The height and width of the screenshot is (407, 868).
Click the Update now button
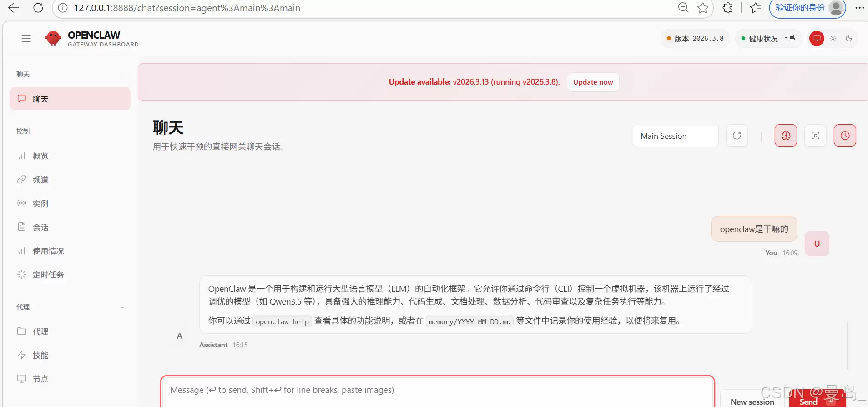click(x=593, y=82)
